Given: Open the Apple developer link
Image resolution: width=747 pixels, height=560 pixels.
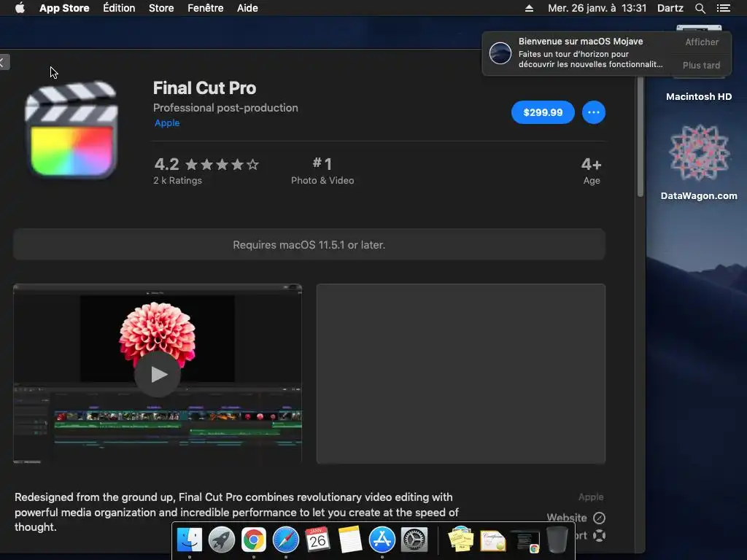Looking at the screenshot, I should tap(167, 122).
